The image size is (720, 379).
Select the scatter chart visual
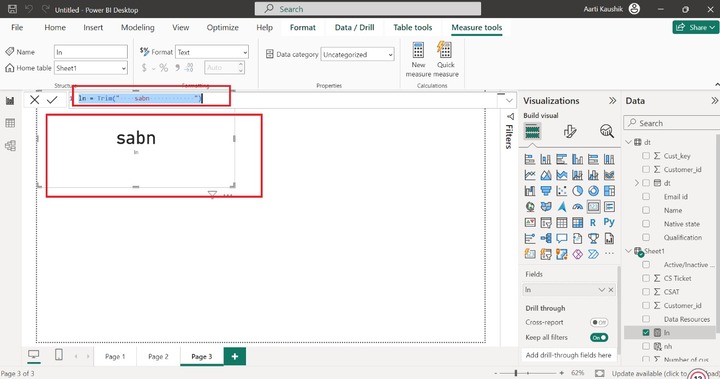tap(562, 191)
